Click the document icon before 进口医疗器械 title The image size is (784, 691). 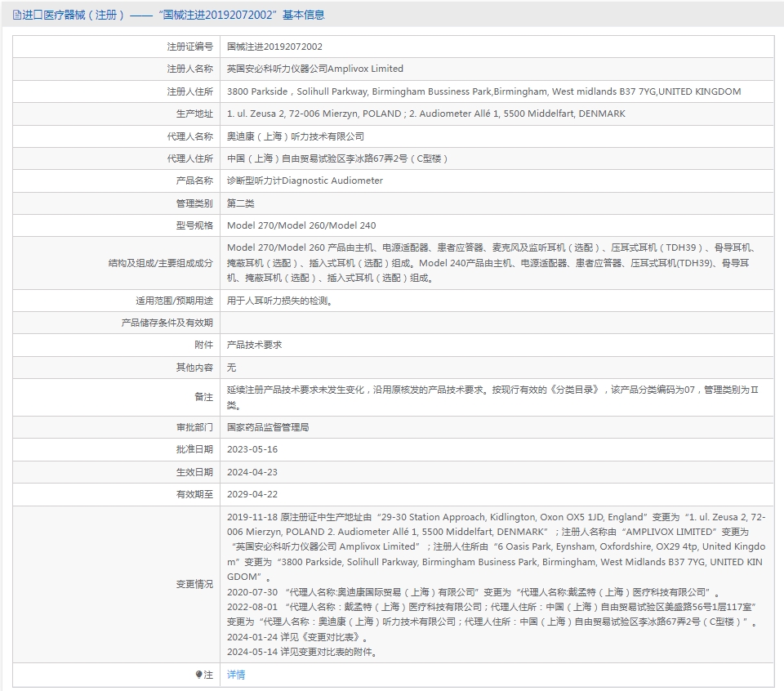click(17, 15)
